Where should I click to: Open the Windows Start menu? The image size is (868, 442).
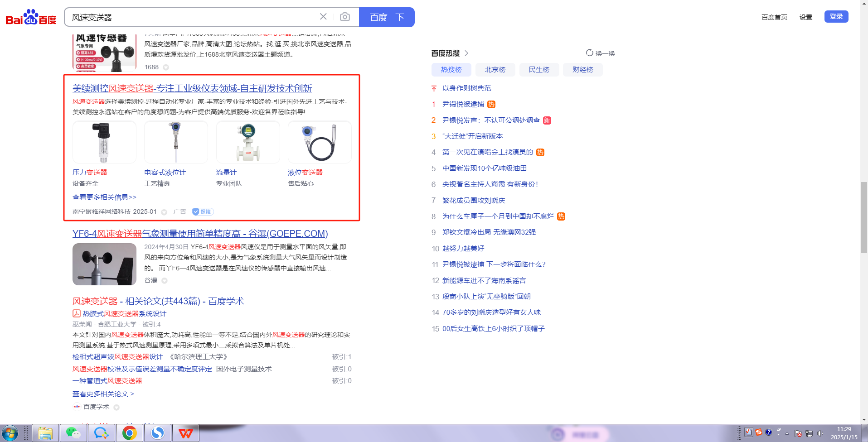coord(10,433)
